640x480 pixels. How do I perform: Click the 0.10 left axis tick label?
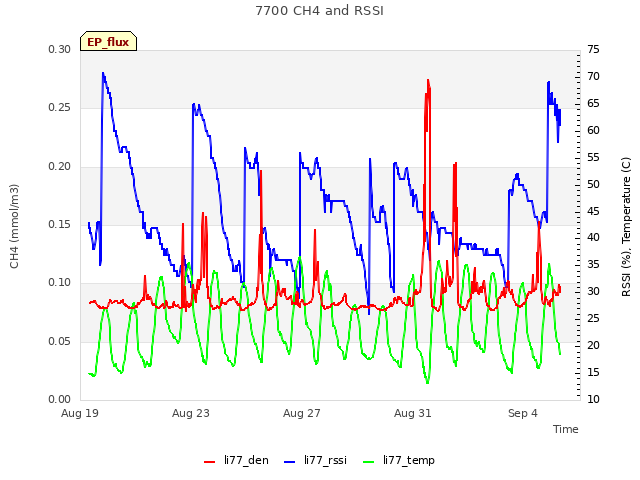[x=60, y=282]
